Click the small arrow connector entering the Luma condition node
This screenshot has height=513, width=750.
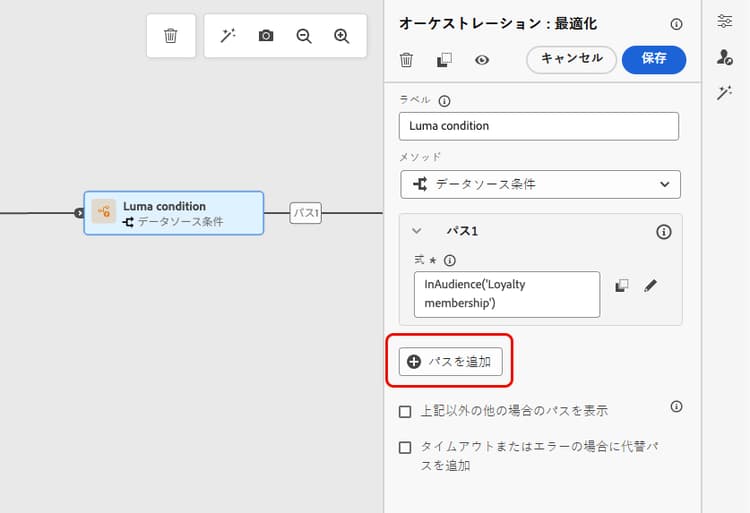[79, 213]
